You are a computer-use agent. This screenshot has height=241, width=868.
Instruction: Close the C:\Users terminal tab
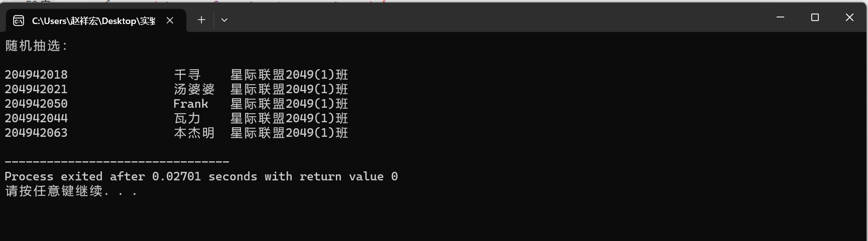[x=170, y=20]
